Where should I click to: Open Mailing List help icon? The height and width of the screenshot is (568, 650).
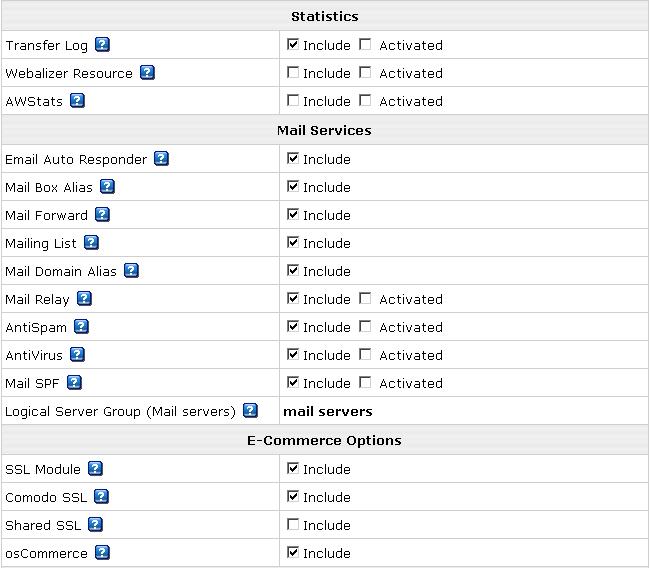pos(91,242)
